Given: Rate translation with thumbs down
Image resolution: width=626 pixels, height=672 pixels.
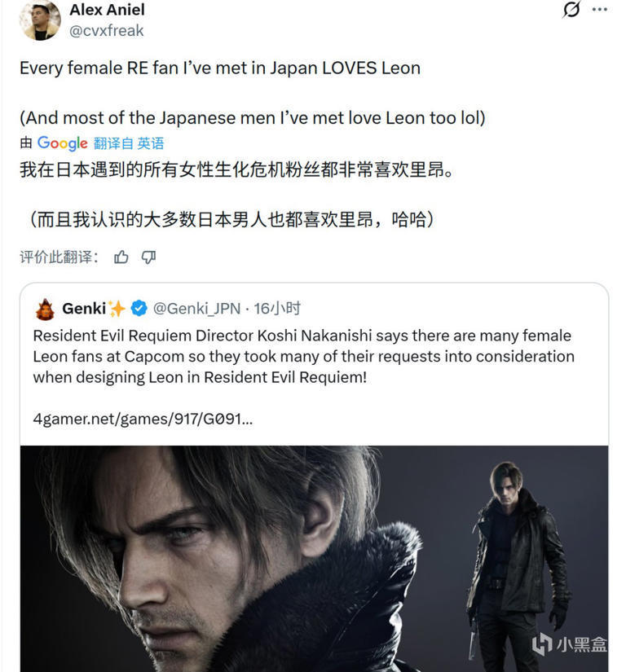Looking at the screenshot, I should [149, 257].
